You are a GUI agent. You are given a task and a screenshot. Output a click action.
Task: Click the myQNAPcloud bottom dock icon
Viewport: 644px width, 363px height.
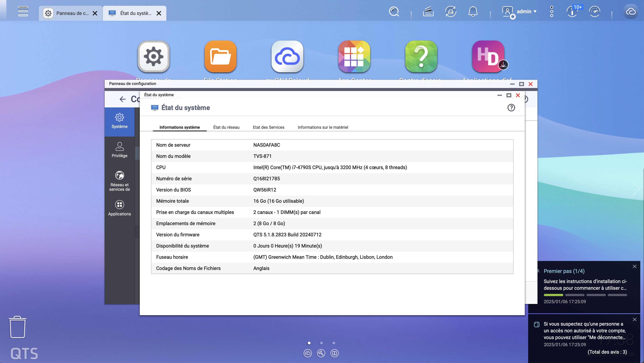(307, 353)
